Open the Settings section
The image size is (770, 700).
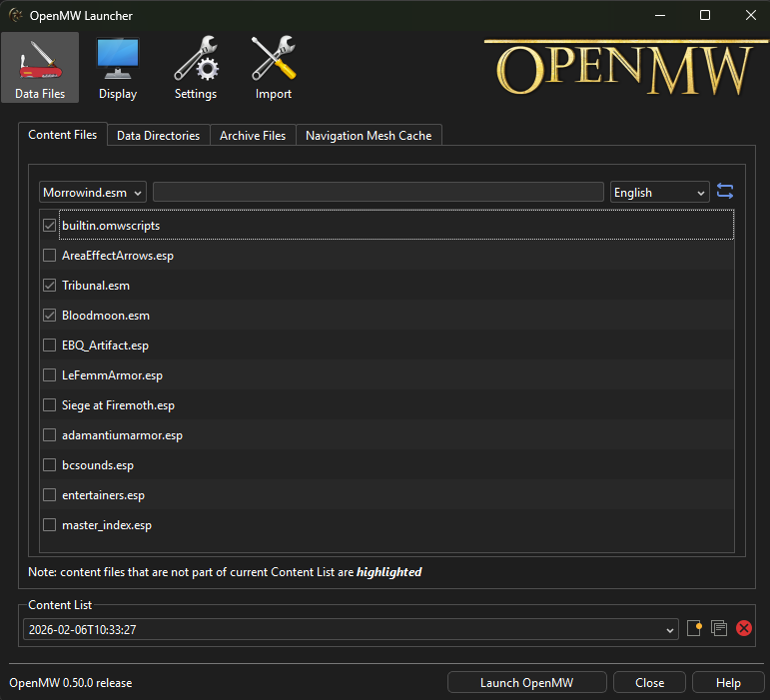(x=196, y=67)
